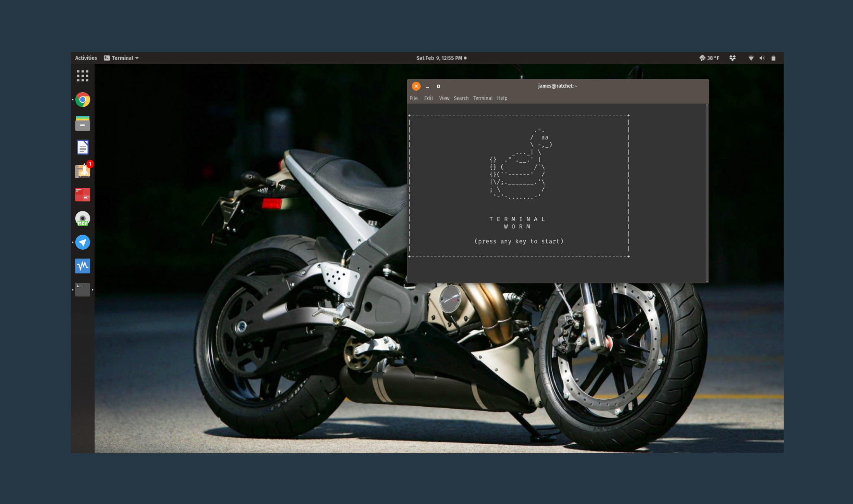Viewport: 853px width, 504px height.
Task: Click the volume speaker icon in top bar
Action: click(x=762, y=58)
